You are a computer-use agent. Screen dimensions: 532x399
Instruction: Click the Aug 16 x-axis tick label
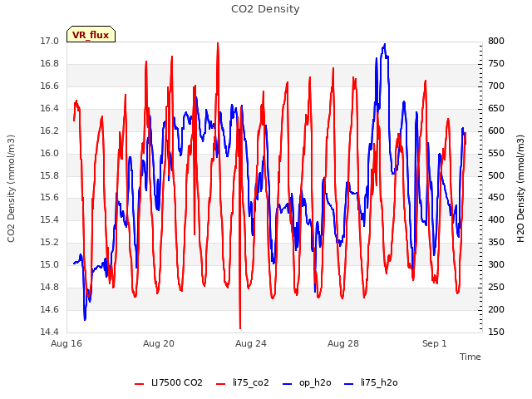[x=66, y=343]
